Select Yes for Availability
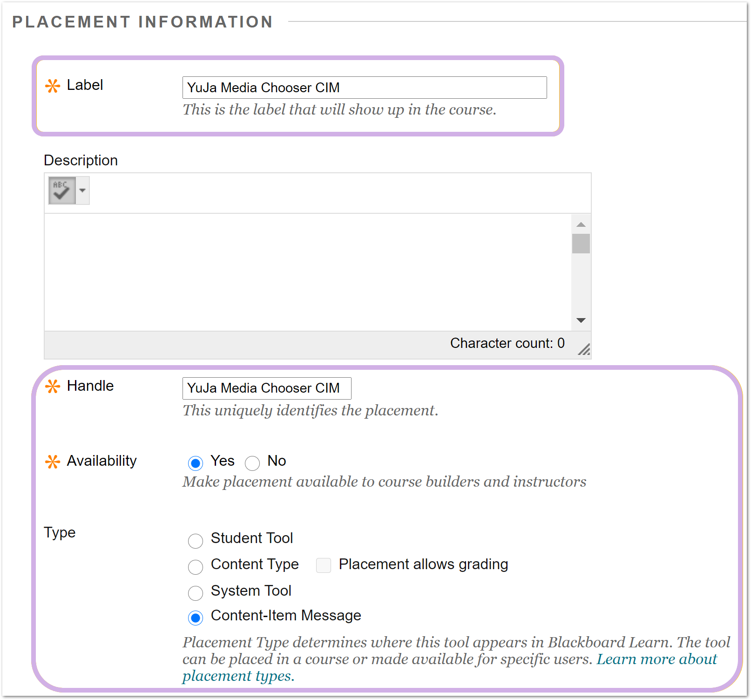The image size is (751, 700). [196, 463]
